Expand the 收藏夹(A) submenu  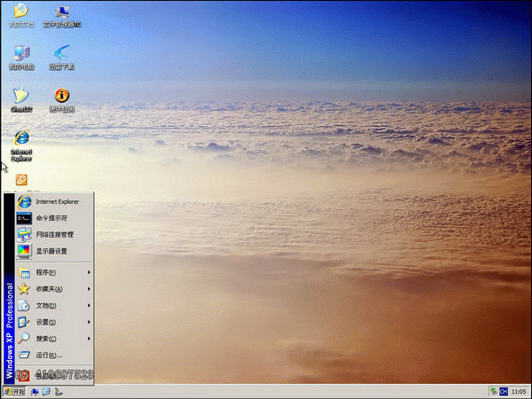(x=53, y=289)
